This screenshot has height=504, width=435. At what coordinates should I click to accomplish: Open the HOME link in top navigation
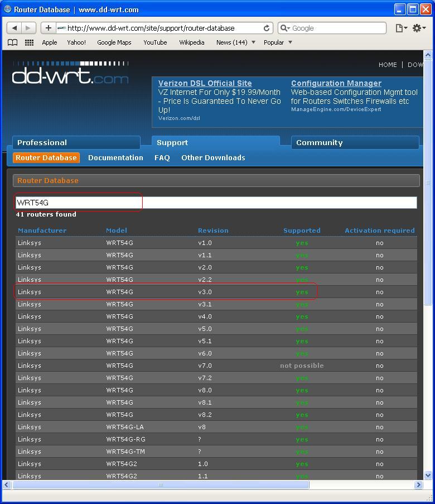point(388,65)
